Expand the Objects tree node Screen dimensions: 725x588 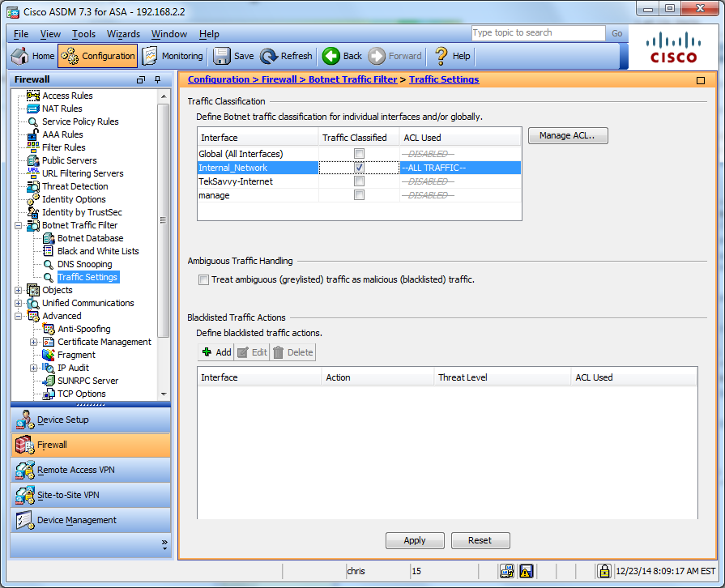pos(18,290)
